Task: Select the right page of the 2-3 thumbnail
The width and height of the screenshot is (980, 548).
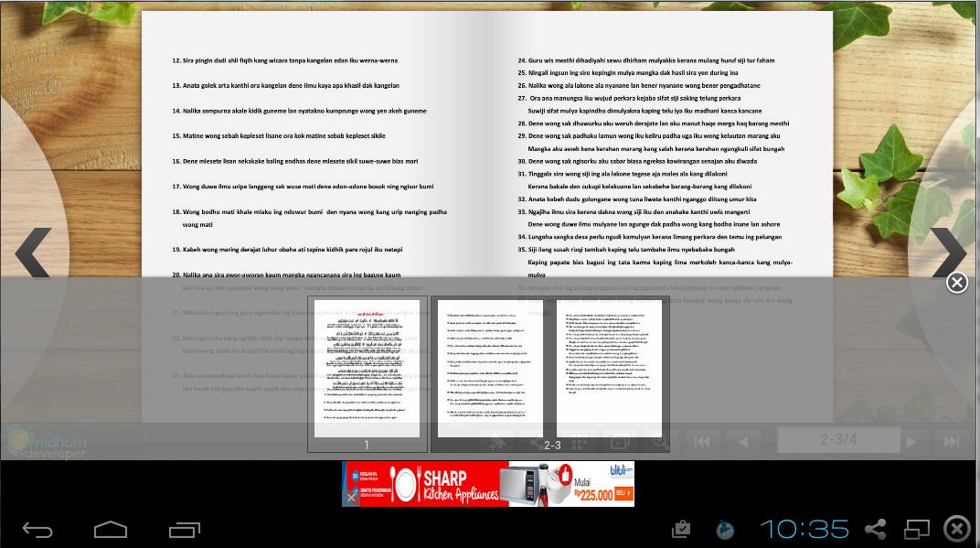Action: (x=610, y=369)
